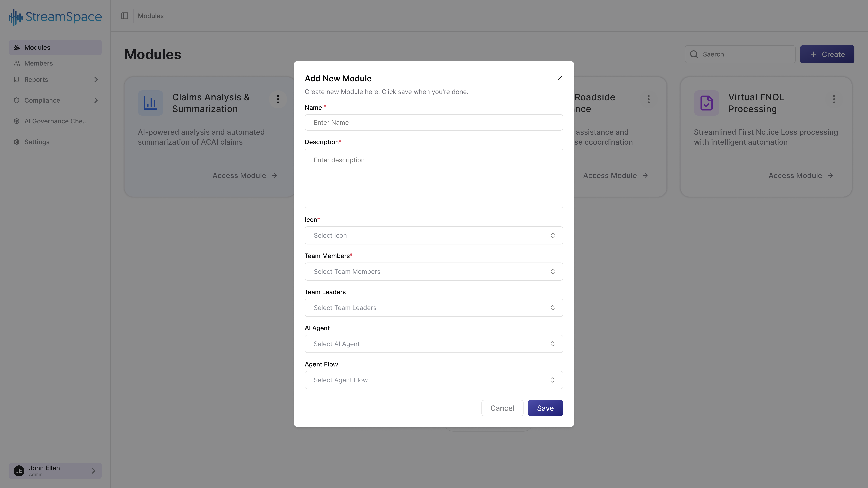Open AI Governance Che... sidebar item
The width and height of the screenshot is (868, 488).
pos(55,121)
